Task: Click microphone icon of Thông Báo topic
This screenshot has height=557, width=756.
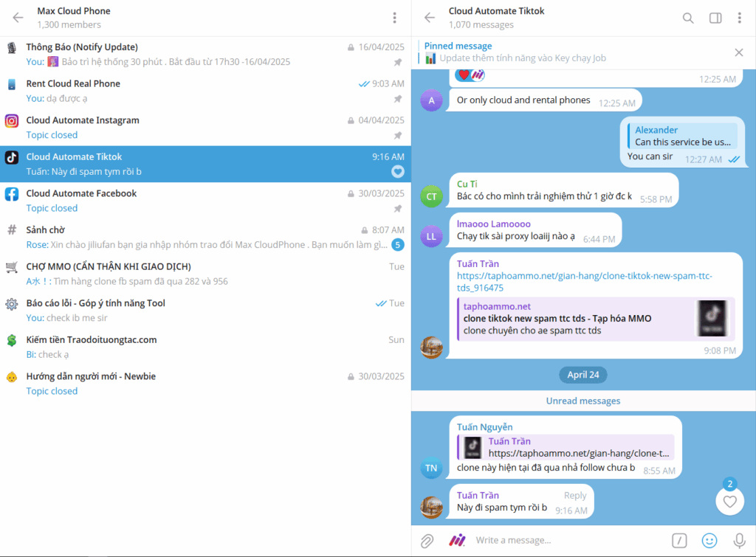Action: tap(12, 47)
